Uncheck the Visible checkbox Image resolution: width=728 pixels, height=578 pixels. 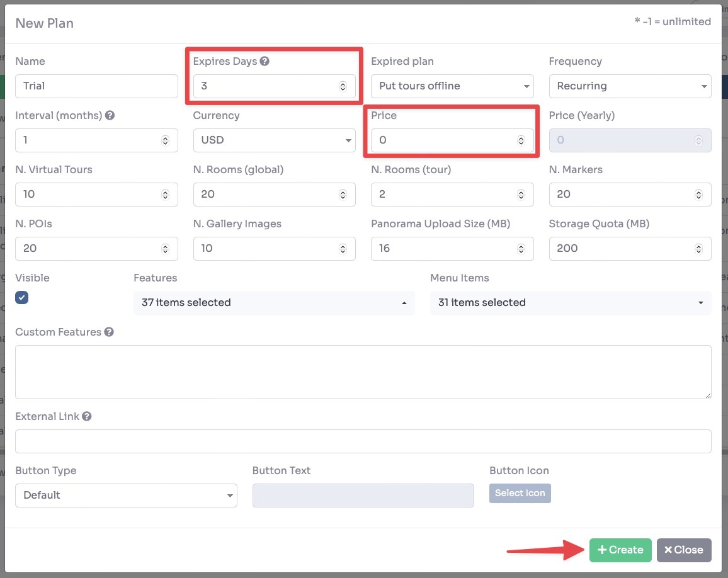[x=21, y=297]
